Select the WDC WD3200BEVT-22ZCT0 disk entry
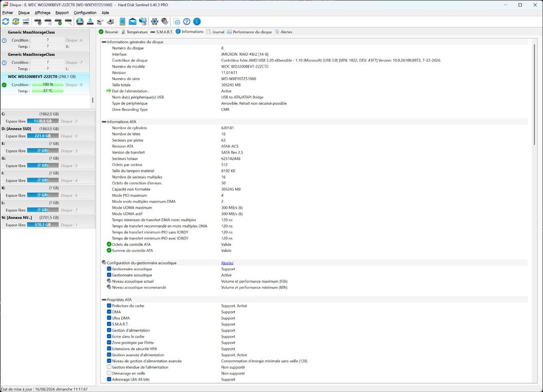 click(x=45, y=84)
